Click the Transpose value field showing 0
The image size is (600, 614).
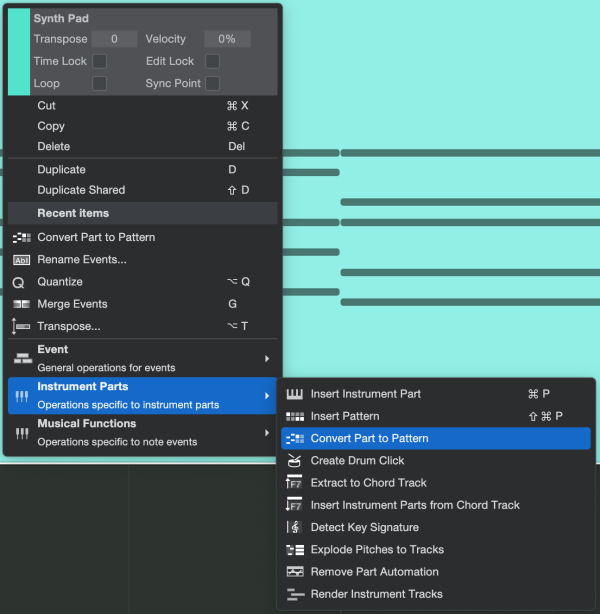[x=114, y=39]
